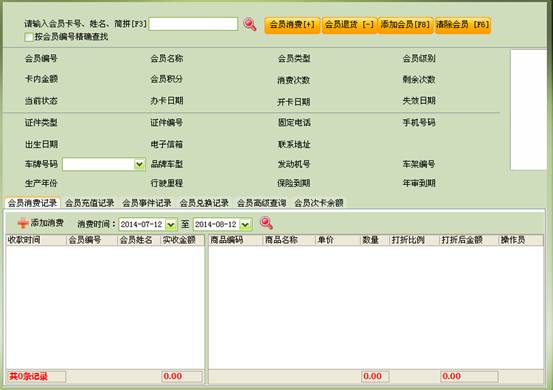Click the member photo placeholder box

528,110
